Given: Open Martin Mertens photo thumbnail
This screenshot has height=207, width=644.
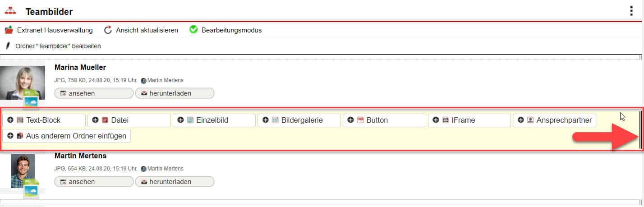Looking at the screenshot, I should [x=23, y=171].
